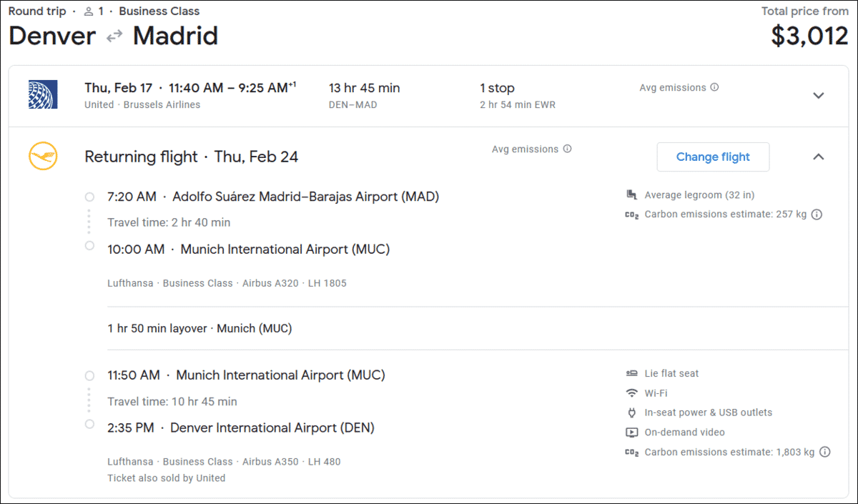Click 'Travel time: 10 hr 45 min' text

172,402
